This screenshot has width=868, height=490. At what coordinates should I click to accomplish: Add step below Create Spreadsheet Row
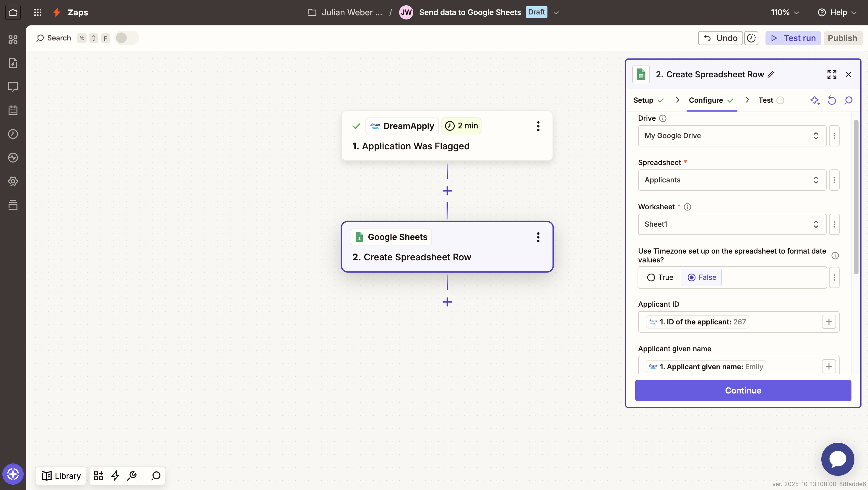coord(447,302)
